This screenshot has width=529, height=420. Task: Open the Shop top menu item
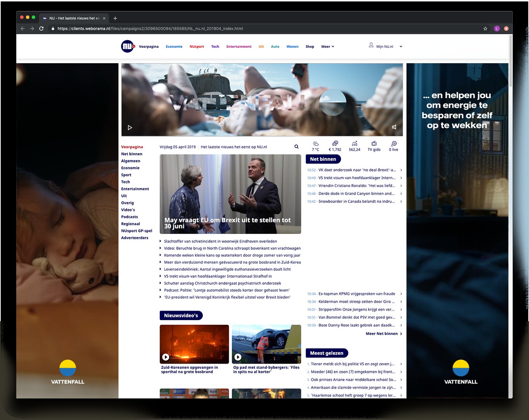[310, 46]
